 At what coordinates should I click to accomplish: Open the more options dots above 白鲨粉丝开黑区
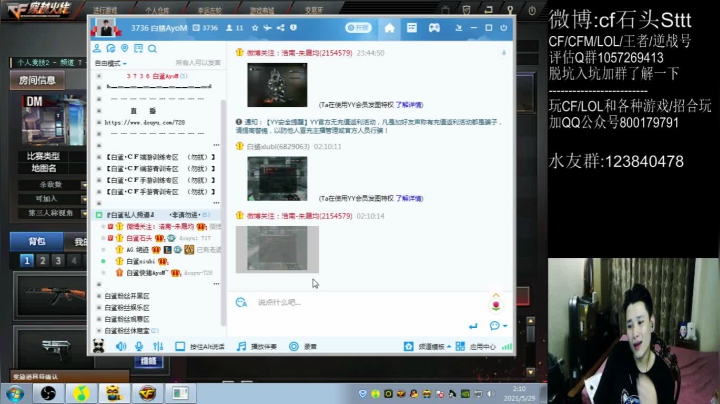pyautogui.click(x=216, y=284)
